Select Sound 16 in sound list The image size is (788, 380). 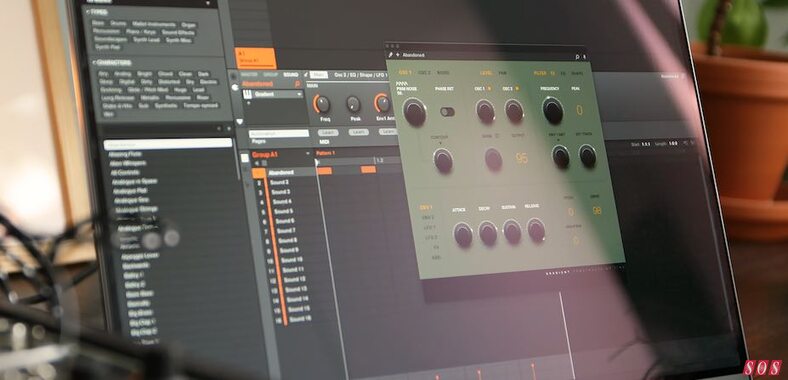pos(300,318)
